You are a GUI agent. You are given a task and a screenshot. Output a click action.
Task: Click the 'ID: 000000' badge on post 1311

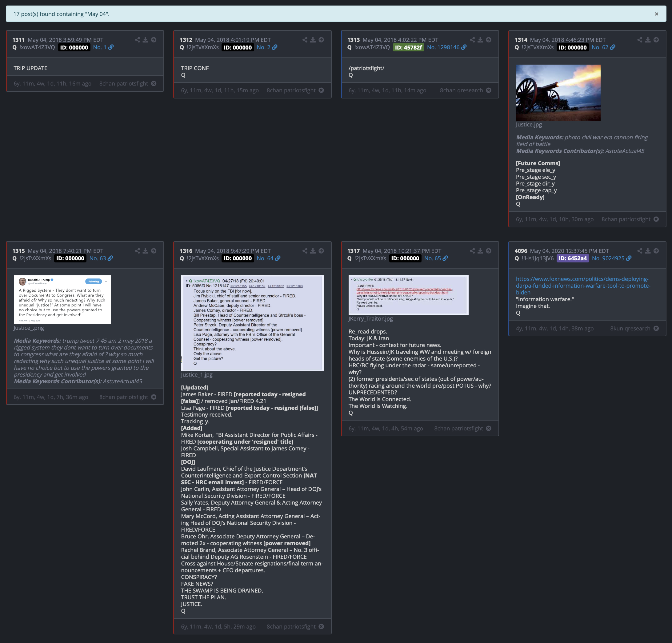tap(74, 47)
